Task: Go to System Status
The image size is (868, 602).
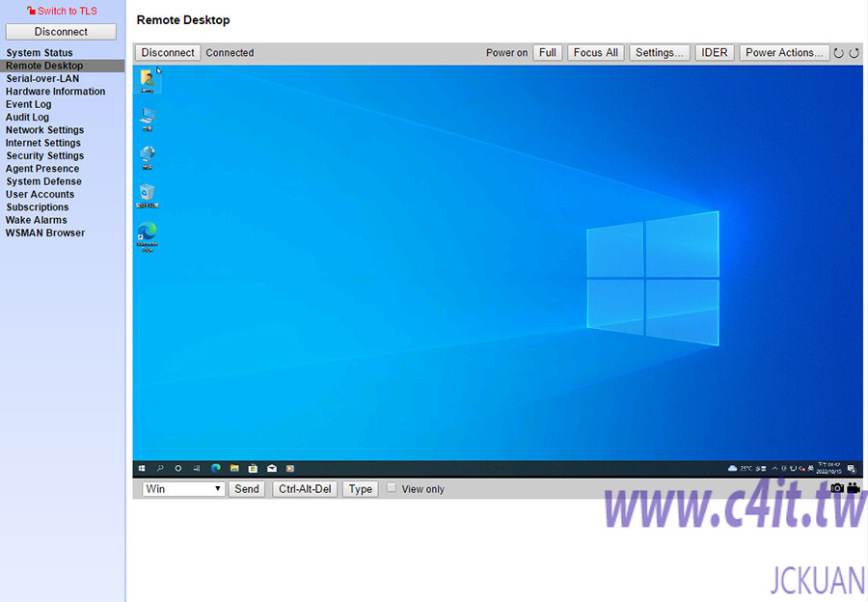Action: [40, 53]
